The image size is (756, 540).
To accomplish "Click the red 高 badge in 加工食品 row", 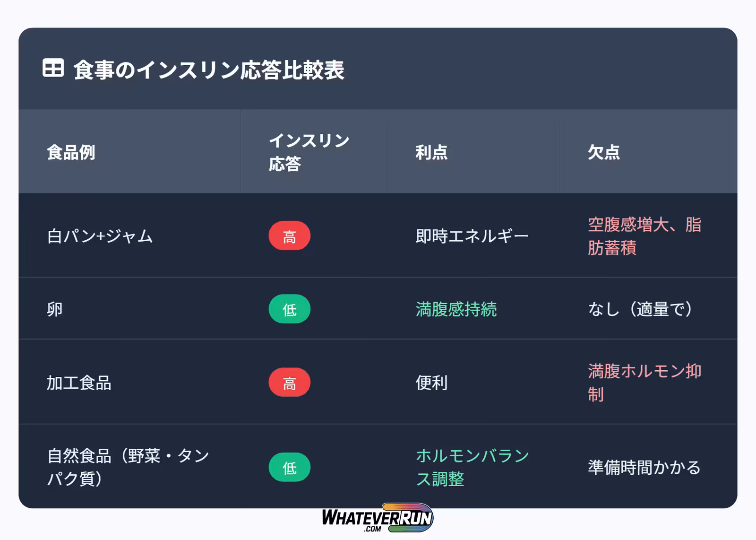I will 289,383.
